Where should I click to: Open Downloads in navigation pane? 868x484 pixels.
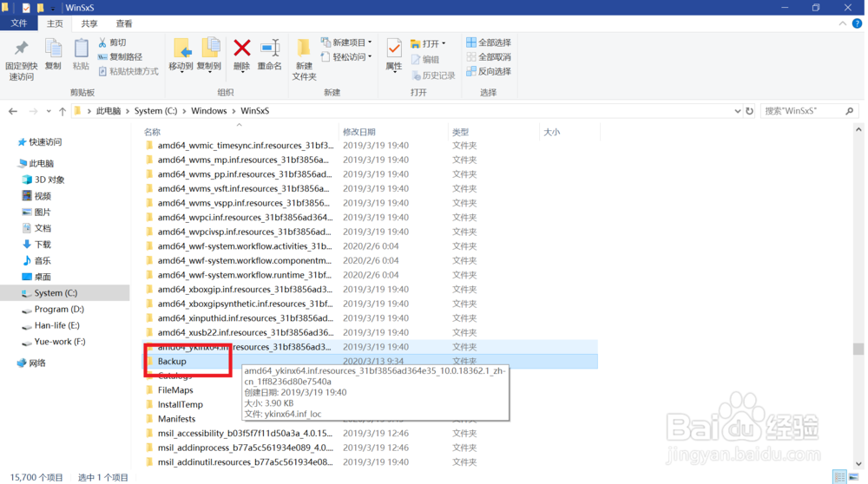[x=36, y=245]
